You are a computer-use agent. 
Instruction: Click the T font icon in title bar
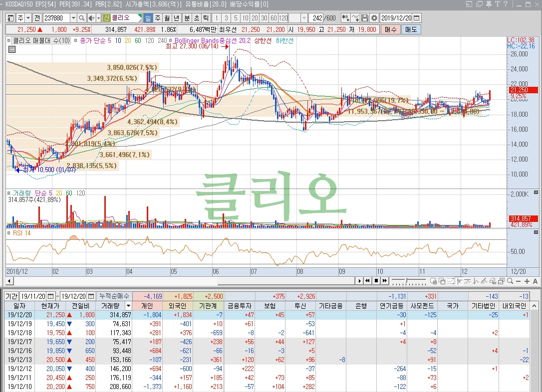tap(497, 4)
